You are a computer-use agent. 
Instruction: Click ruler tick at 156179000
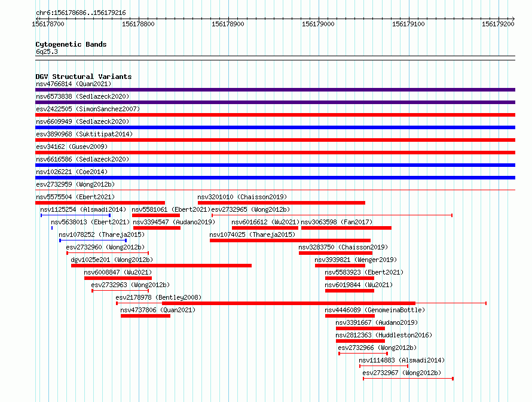318,24
